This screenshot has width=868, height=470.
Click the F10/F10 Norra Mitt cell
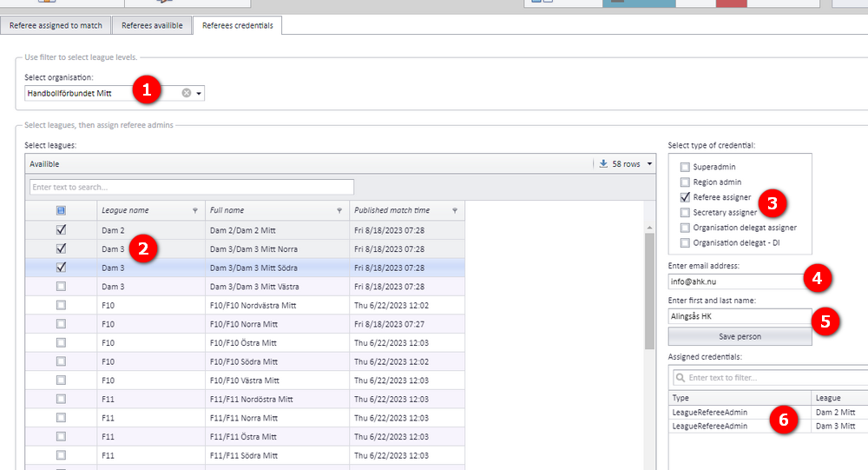click(x=278, y=324)
